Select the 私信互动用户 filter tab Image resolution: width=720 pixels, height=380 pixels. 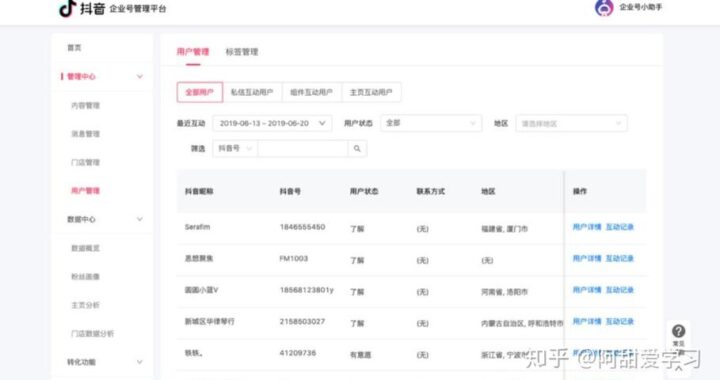252,92
